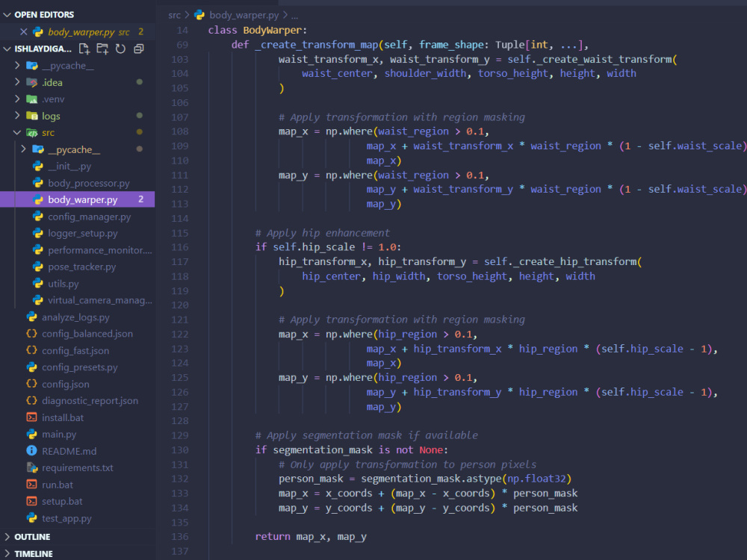Open config.json file
747x560 pixels.
pos(65,384)
